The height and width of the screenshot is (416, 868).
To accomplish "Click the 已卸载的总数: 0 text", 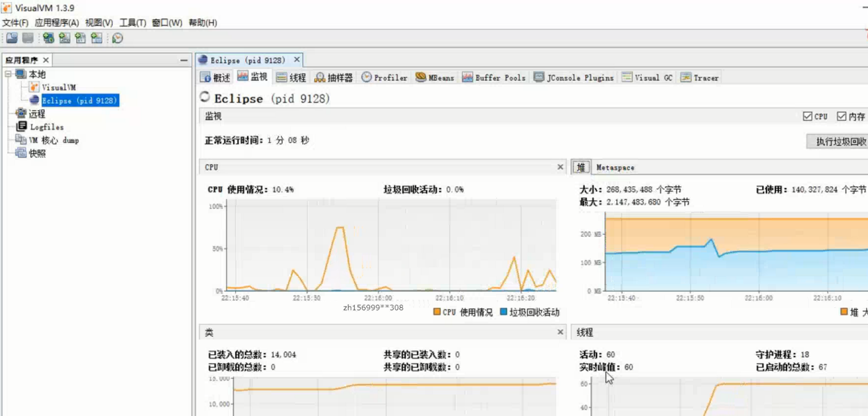I will point(241,367).
